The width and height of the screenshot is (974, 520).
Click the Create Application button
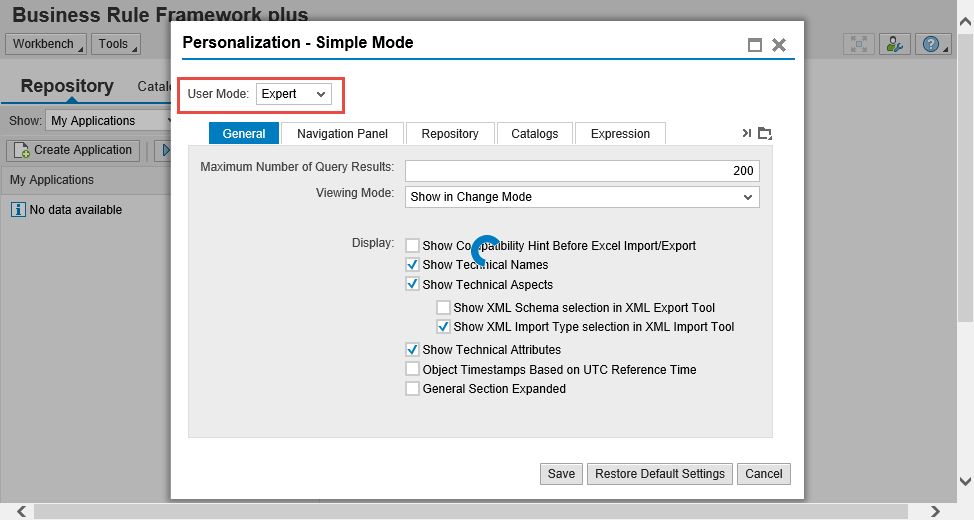click(73, 150)
